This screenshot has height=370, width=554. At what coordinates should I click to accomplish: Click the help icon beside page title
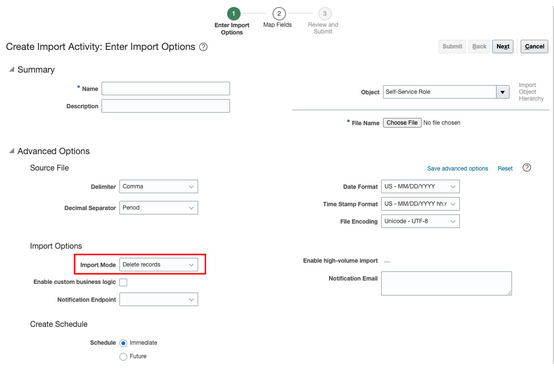pos(203,47)
